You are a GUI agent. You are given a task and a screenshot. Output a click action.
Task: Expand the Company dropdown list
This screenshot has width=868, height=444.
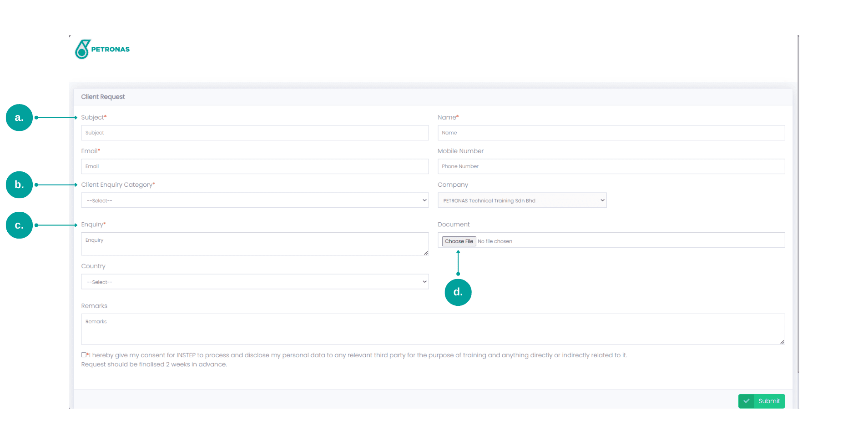(522, 200)
